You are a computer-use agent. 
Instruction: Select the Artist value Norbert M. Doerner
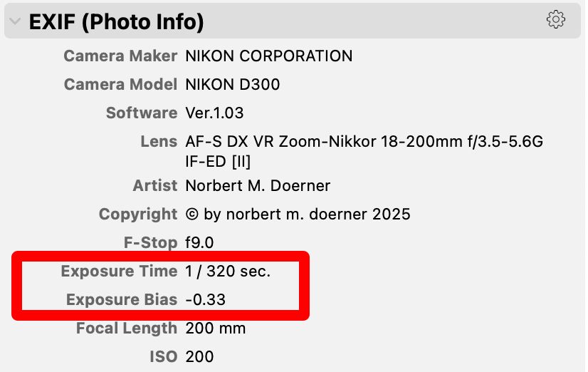pos(258,186)
